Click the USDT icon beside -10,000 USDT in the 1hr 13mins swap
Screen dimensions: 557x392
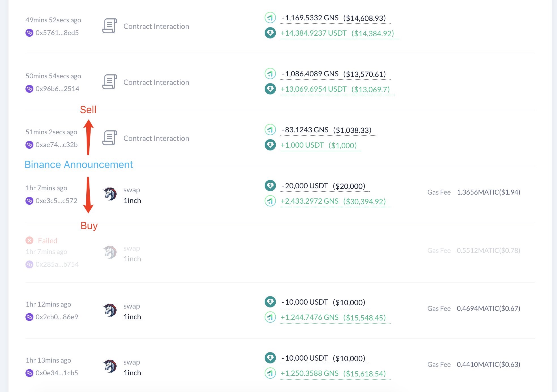271,358
